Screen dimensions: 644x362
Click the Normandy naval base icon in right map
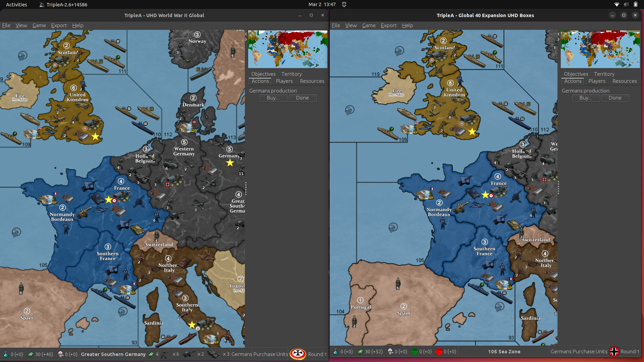click(425, 194)
